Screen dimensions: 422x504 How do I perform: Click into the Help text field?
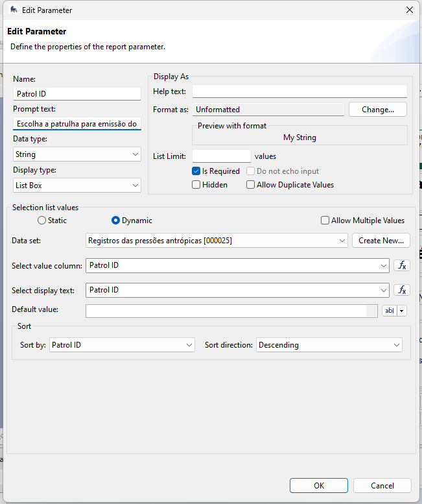[299, 91]
